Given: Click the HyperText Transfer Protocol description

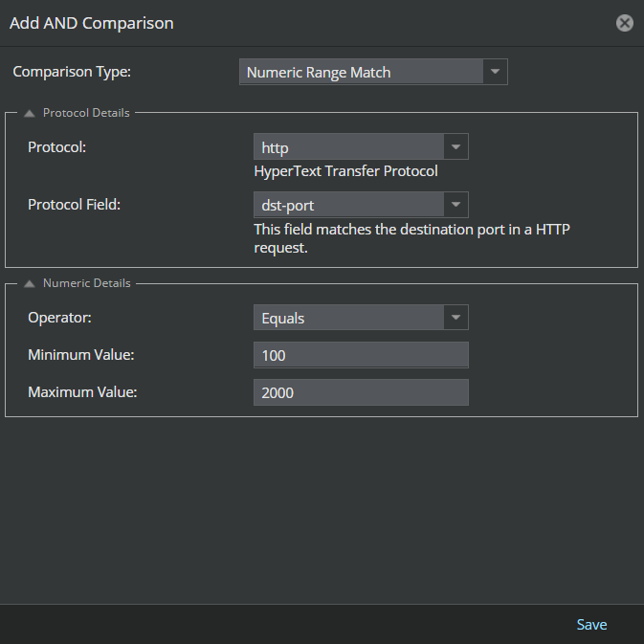Looking at the screenshot, I should click(x=345, y=171).
